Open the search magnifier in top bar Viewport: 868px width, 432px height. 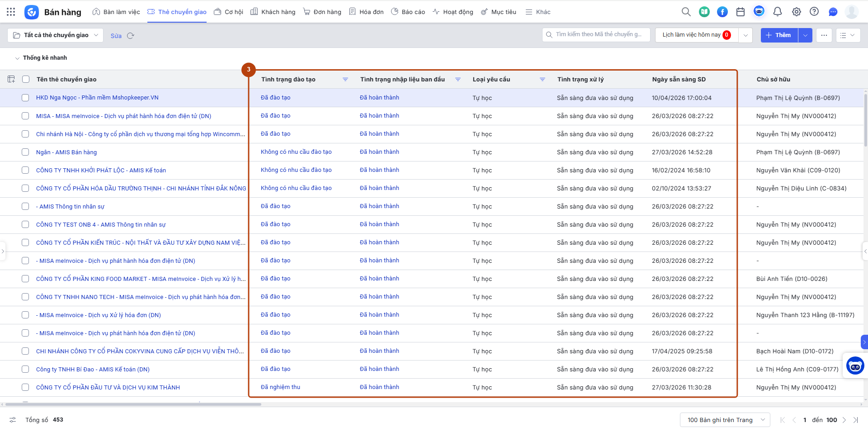[686, 12]
